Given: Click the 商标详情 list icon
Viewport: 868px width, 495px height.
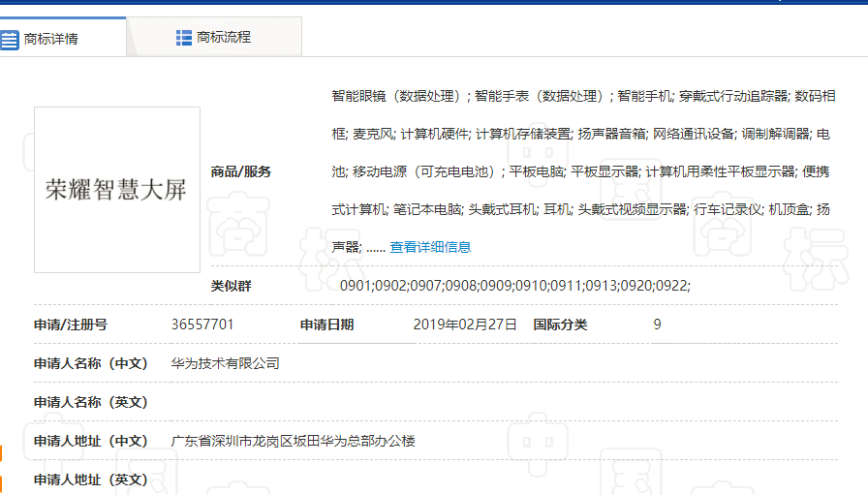Looking at the screenshot, I should click(10, 40).
